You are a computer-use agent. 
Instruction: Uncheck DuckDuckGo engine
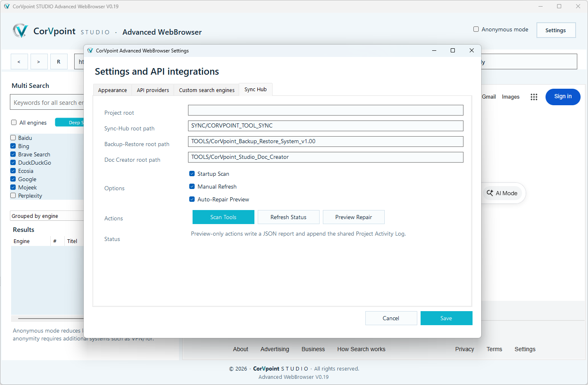(x=13, y=163)
